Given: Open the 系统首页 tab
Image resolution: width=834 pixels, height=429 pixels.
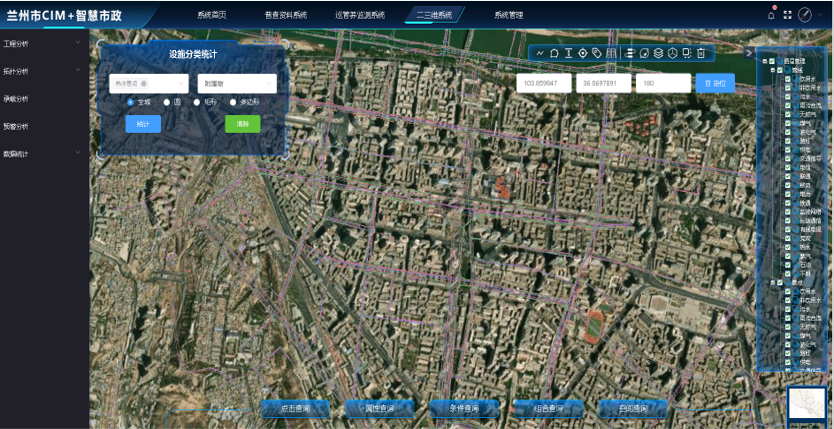Looking at the screenshot, I should tap(211, 15).
